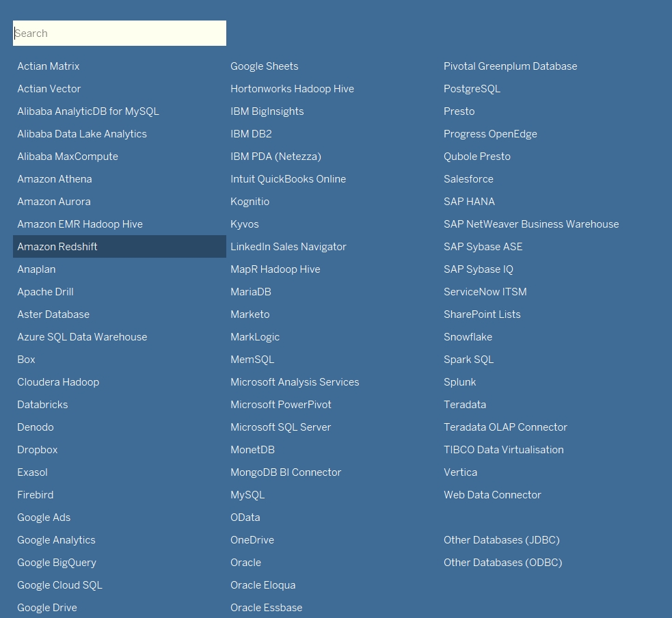Click inside the Search field
The width and height of the screenshot is (672, 618).
point(120,33)
